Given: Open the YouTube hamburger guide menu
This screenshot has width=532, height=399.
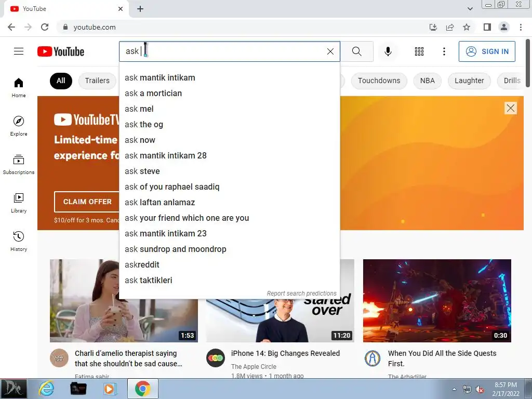Looking at the screenshot, I should pyautogui.click(x=19, y=51).
